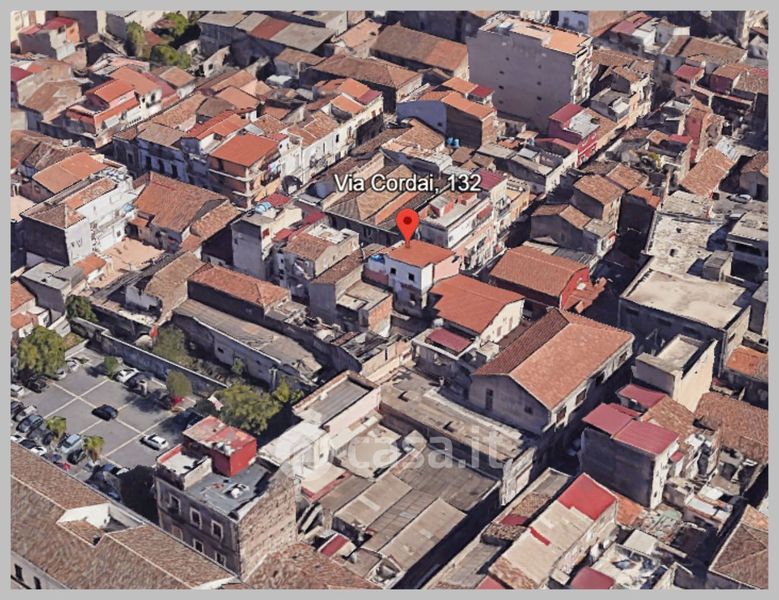Click the red location pin marker

407,224
